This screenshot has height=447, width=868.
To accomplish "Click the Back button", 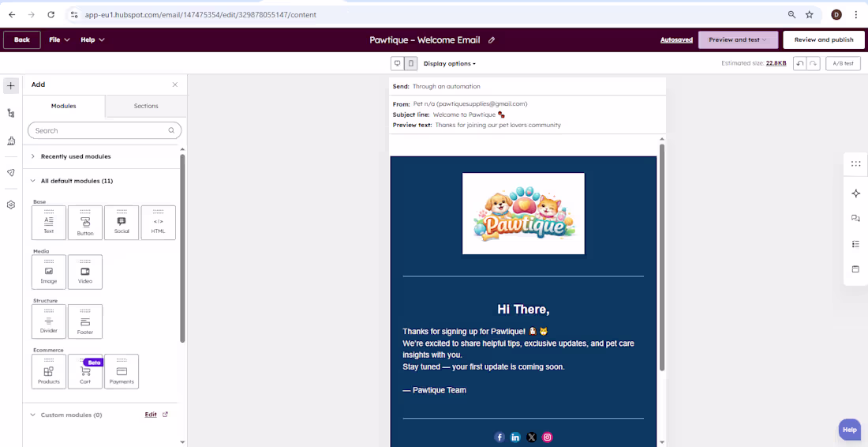I will point(21,39).
